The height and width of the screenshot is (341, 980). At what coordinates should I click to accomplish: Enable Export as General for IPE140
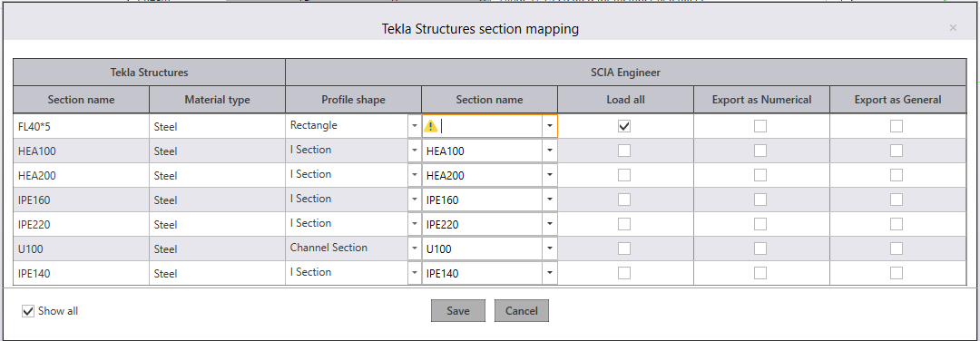897,273
